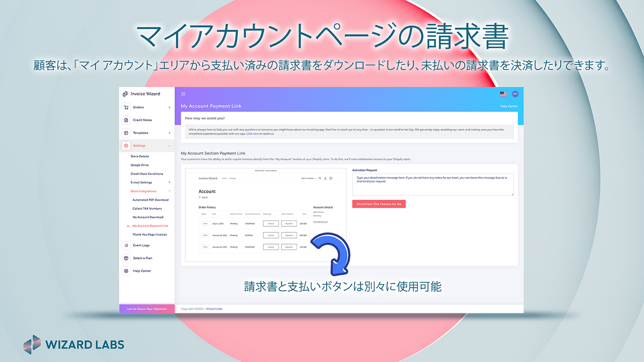Expand the E-mail Settings chevron
Screen dimensions: 644x362
click(170, 183)
